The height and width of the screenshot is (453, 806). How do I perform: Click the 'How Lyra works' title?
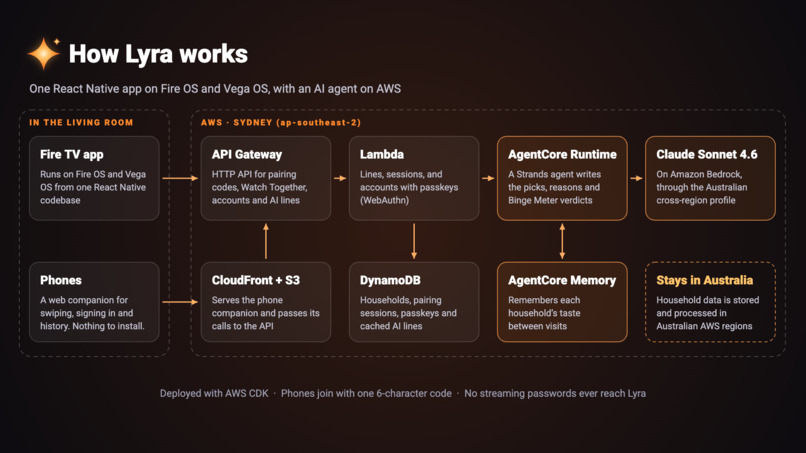point(158,54)
